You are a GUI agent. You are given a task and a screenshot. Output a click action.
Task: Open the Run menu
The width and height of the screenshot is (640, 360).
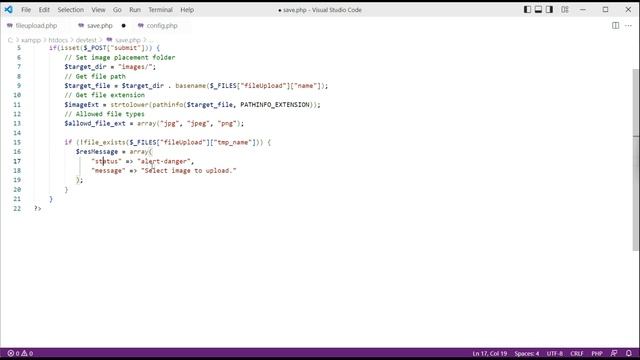tap(135, 9)
